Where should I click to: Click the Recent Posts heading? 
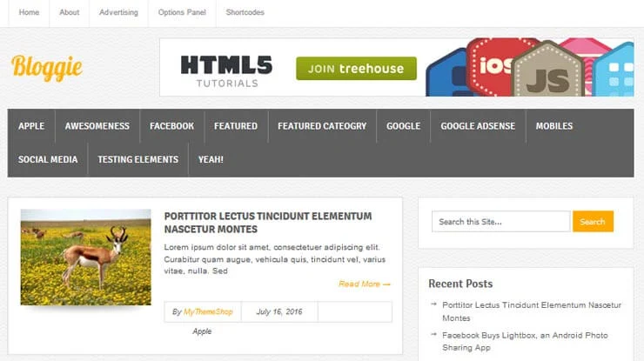coord(460,284)
